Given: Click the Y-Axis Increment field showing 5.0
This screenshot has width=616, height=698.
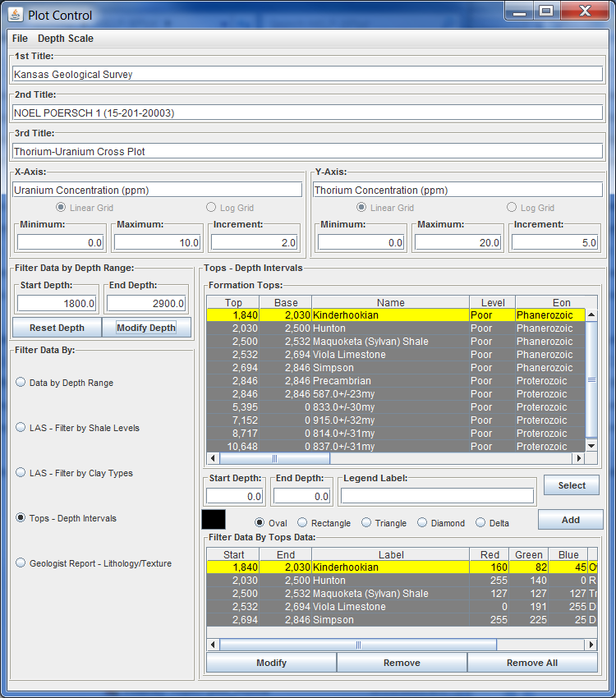Looking at the screenshot, I should (x=554, y=242).
